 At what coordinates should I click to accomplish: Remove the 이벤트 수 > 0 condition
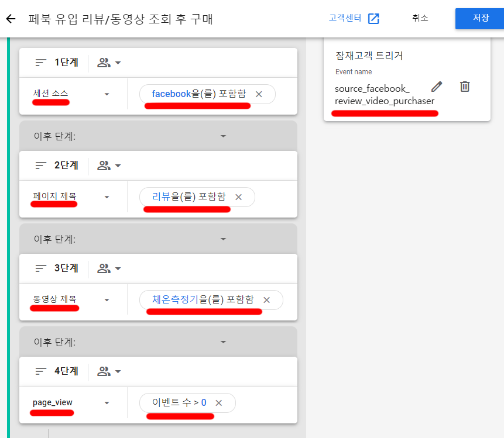tap(218, 402)
